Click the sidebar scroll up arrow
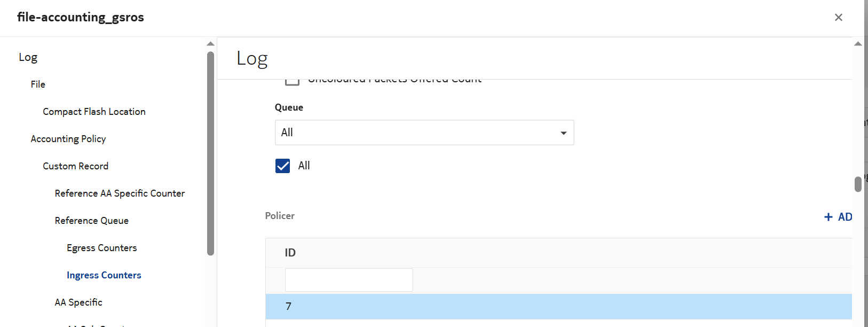This screenshot has width=868, height=327. (x=210, y=44)
